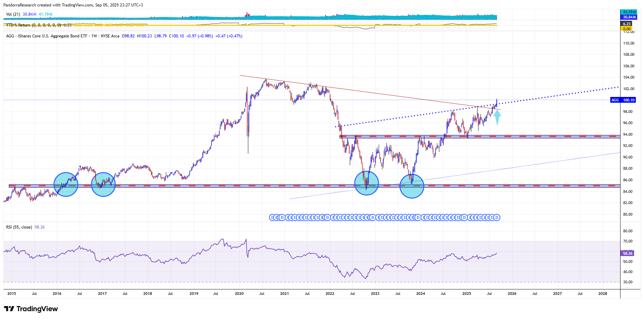The image size is (644, 319).
Task: Click the 2027 label on time axis
Action: pos(557,293)
